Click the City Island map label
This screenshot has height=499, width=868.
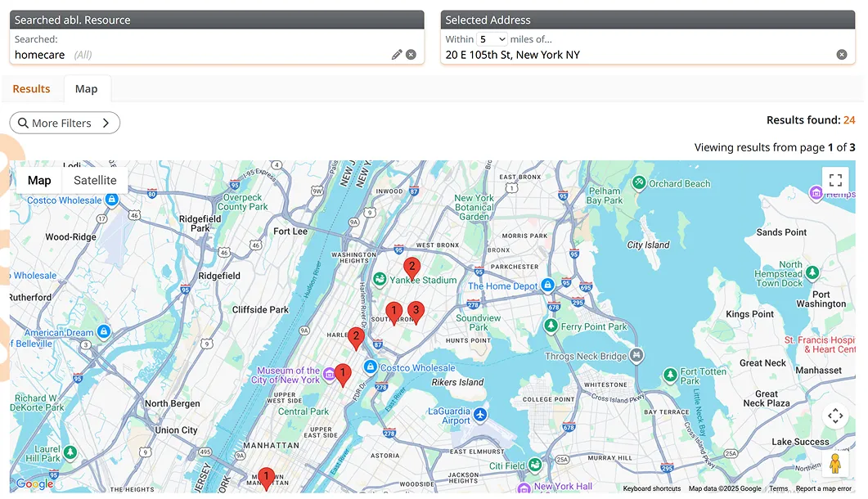point(648,245)
